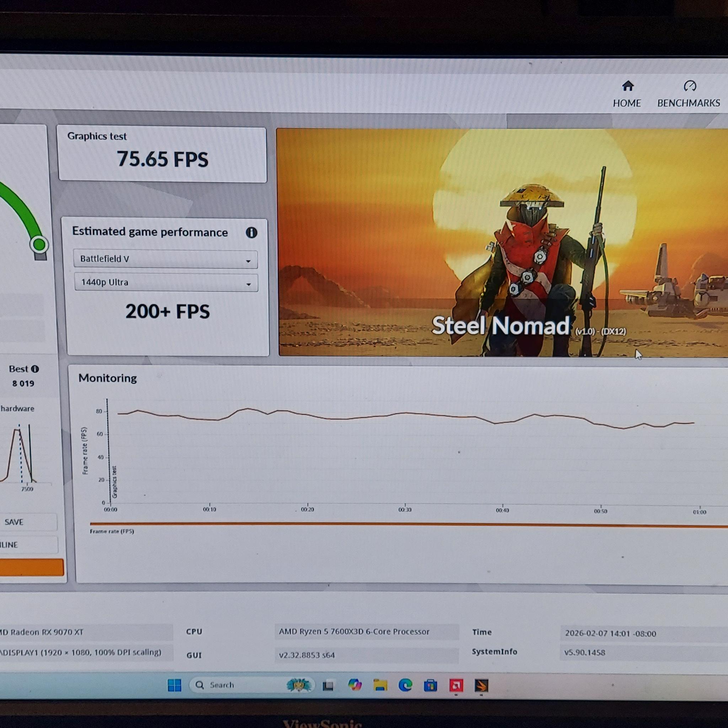Click the AMD Ryzen 5 7600X3D processor field
The width and height of the screenshot is (728, 728).
point(366,632)
